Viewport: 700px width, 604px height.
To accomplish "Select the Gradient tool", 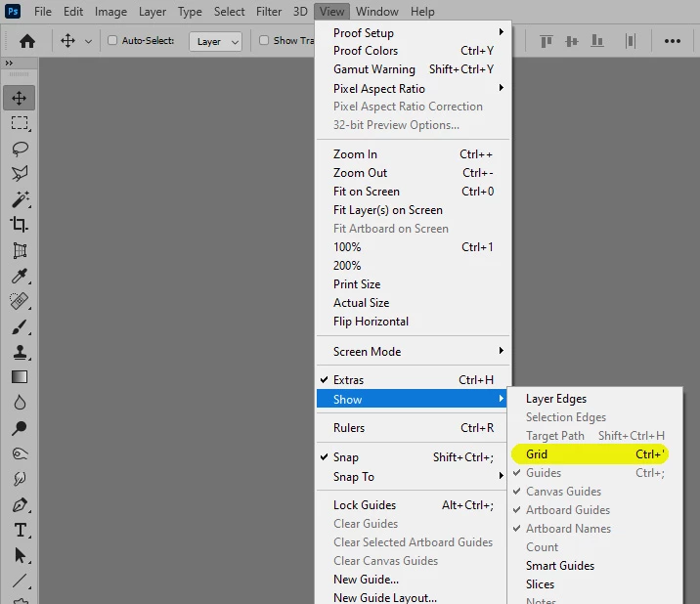I will (20, 377).
